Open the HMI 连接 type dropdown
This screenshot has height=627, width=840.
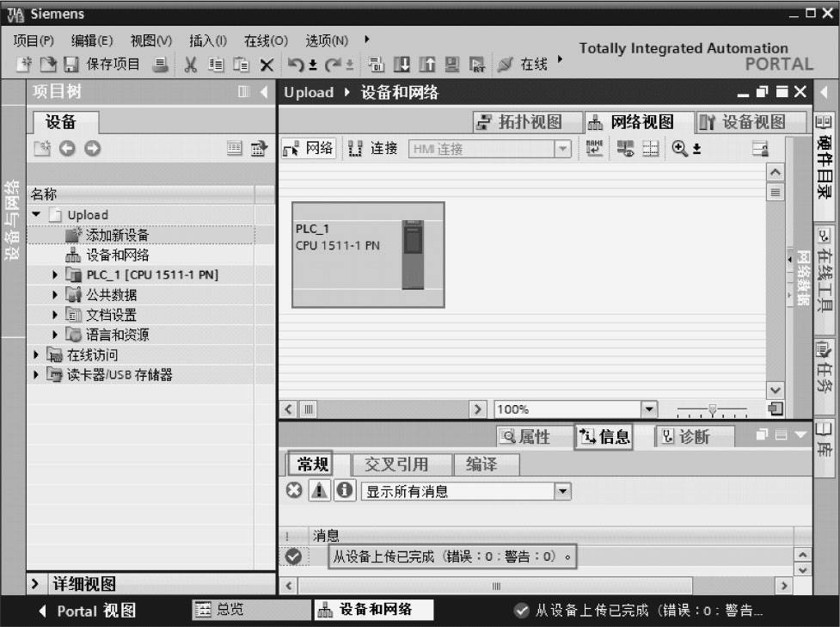coord(562,149)
